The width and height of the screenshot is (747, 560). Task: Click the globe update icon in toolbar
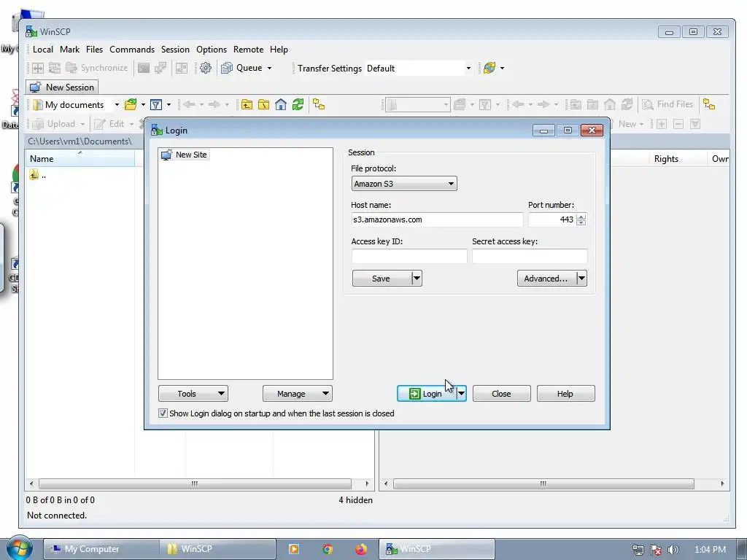pyautogui.click(x=489, y=68)
